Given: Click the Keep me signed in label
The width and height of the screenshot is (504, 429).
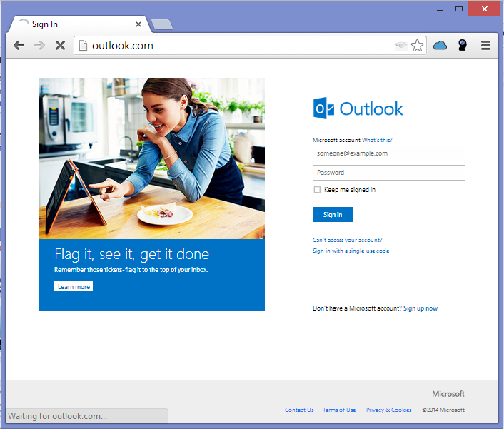Looking at the screenshot, I should point(350,190).
